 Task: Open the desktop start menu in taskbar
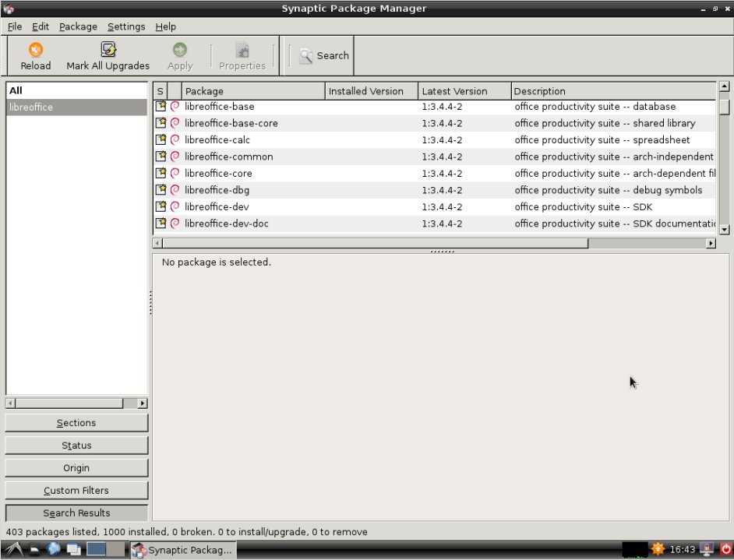pyautogui.click(x=13, y=549)
